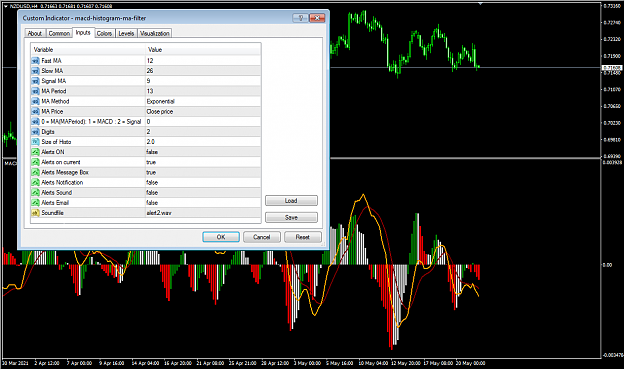Close the Custom Indicator dialog
This screenshot has height=370, width=625.
click(317, 18)
